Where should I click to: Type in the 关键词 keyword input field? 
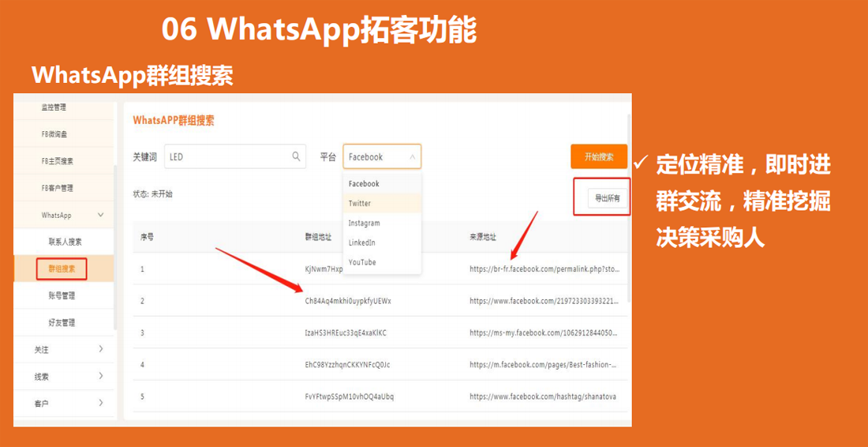pos(227,156)
